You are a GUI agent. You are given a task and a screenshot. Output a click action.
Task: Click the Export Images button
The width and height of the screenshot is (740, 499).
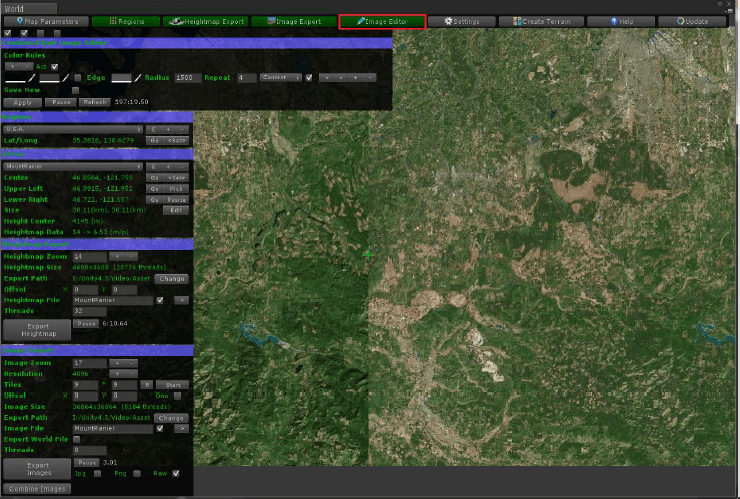click(37, 469)
